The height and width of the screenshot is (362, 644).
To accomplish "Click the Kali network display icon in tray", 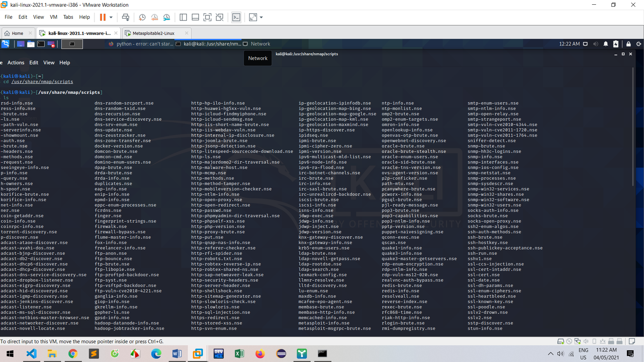I will pyautogui.click(x=585, y=44).
